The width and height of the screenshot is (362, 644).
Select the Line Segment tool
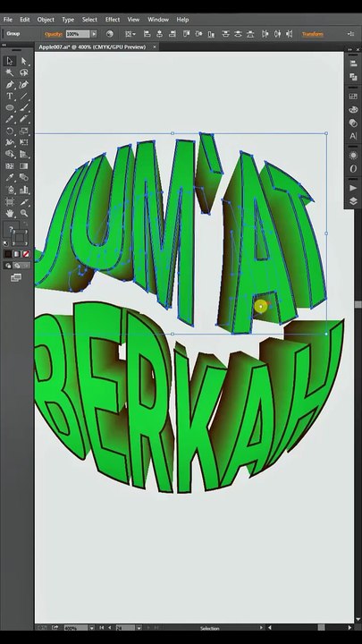point(24,96)
